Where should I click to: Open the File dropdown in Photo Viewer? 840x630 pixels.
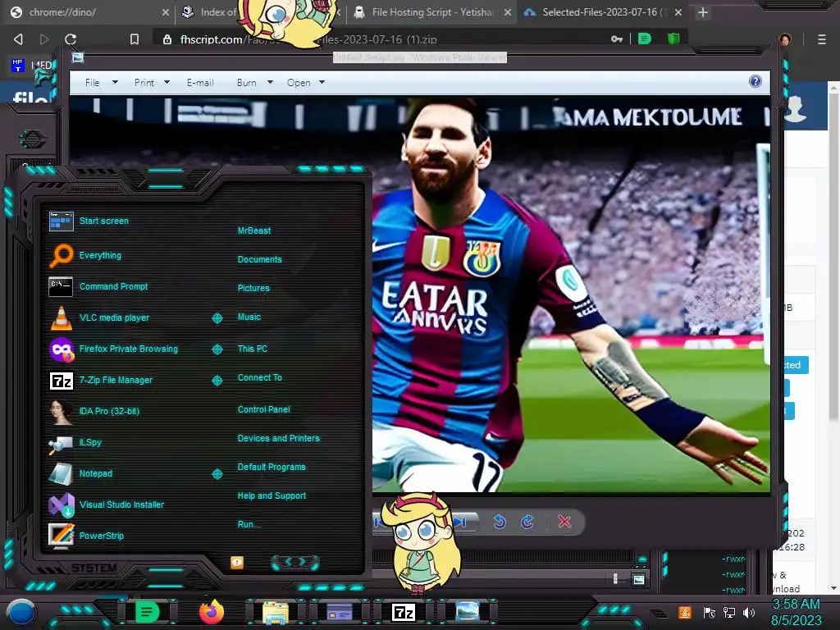click(101, 83)
